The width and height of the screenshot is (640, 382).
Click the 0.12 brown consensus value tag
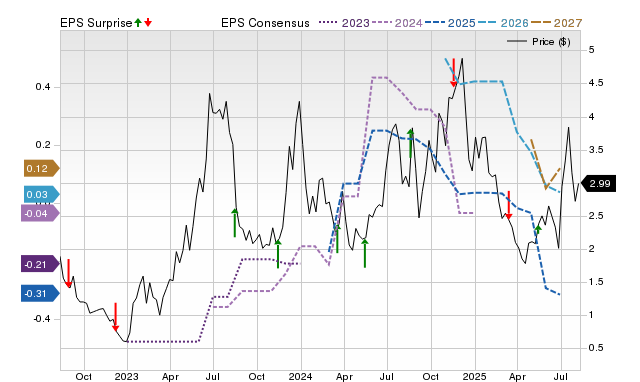(x=41, y=168)
